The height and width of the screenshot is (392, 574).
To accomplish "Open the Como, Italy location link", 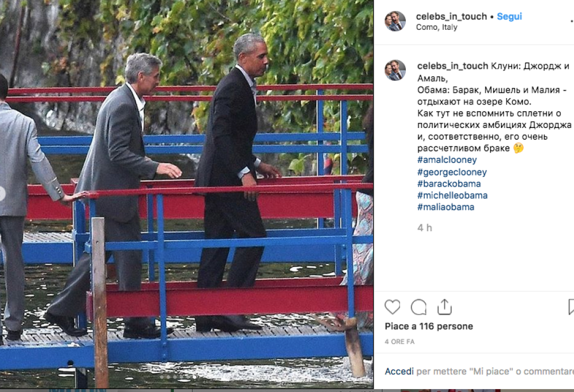I will 436,27.
